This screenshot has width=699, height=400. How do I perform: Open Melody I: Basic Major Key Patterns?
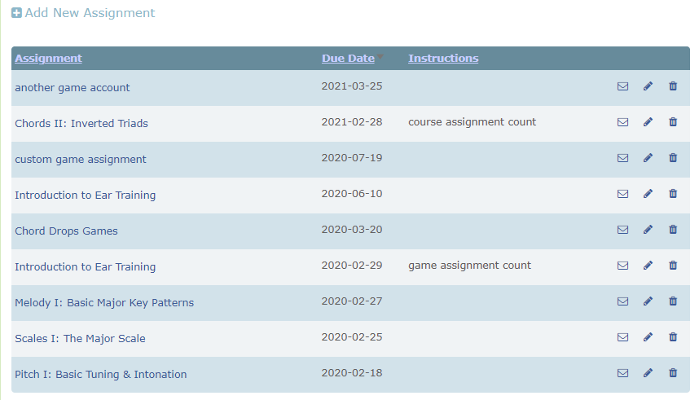point(104,302)
